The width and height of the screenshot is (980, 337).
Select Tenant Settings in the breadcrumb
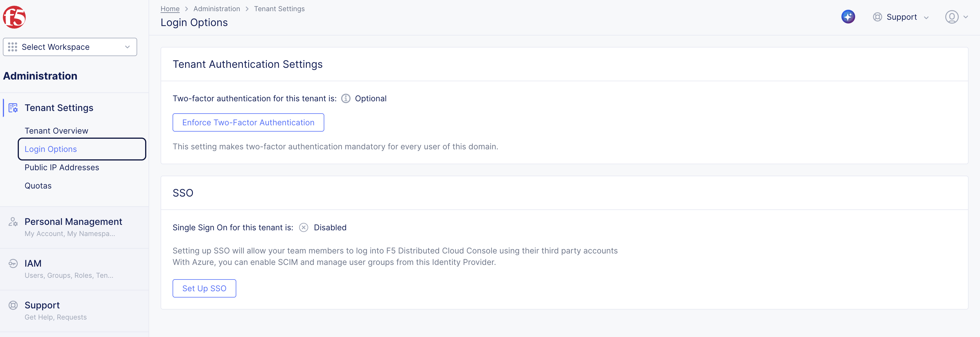pos(279,8)
